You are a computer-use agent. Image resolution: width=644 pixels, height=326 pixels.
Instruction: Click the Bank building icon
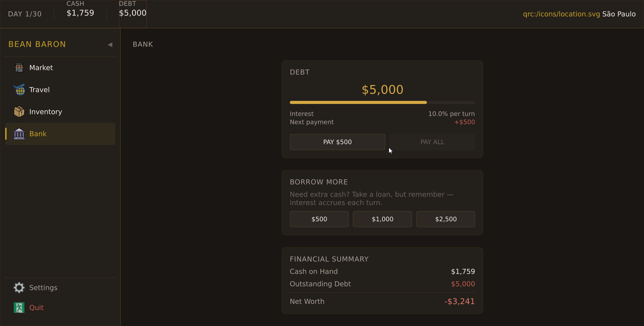click(19, 134)
